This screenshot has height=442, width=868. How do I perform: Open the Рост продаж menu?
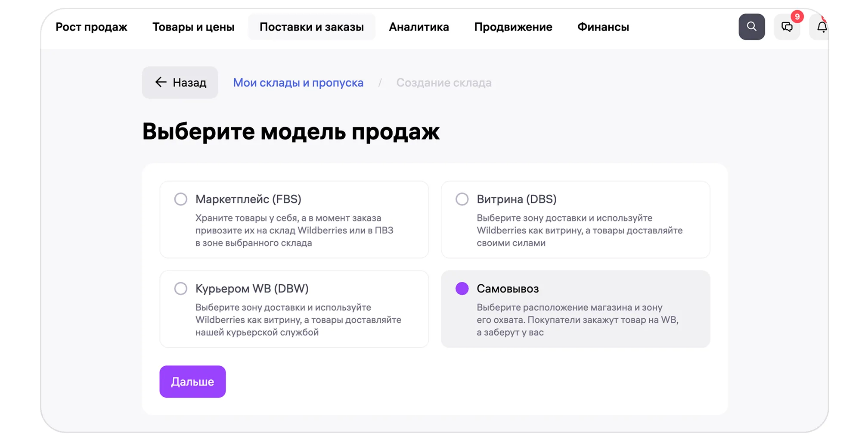click(x=91, y=27)
